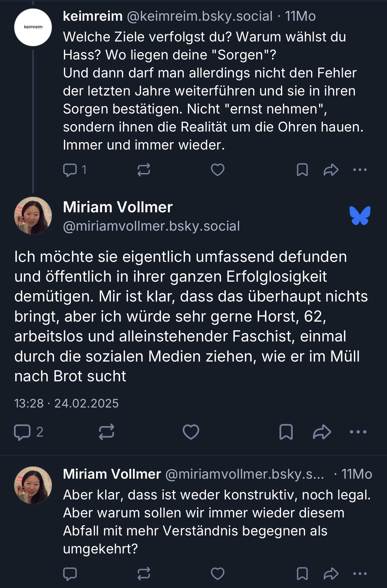Open the @keimreim.bsky.social profile handle
Image resolution: width=387 pixels, height=588 pixels.
200,16
